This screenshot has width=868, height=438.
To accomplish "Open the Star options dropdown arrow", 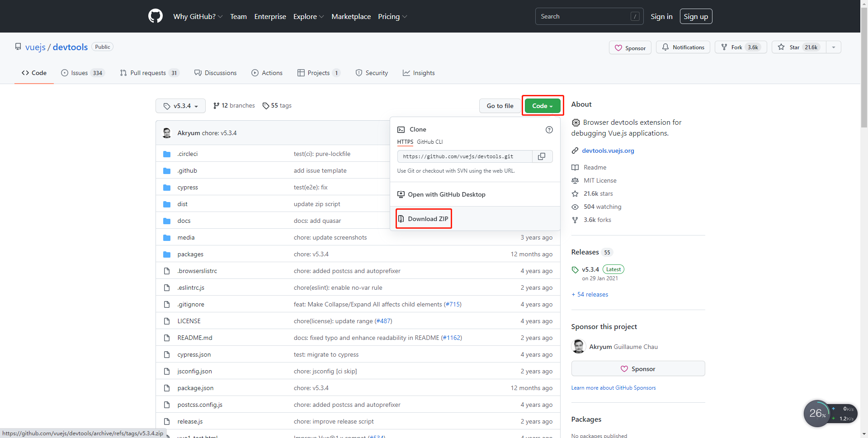I will coord(834,47).
